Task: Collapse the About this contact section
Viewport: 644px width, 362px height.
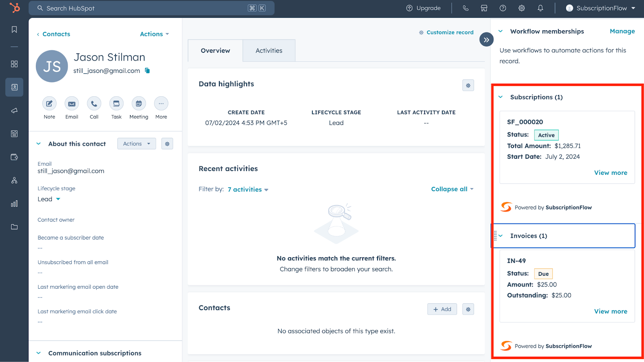Action: (x=39, y=144)
